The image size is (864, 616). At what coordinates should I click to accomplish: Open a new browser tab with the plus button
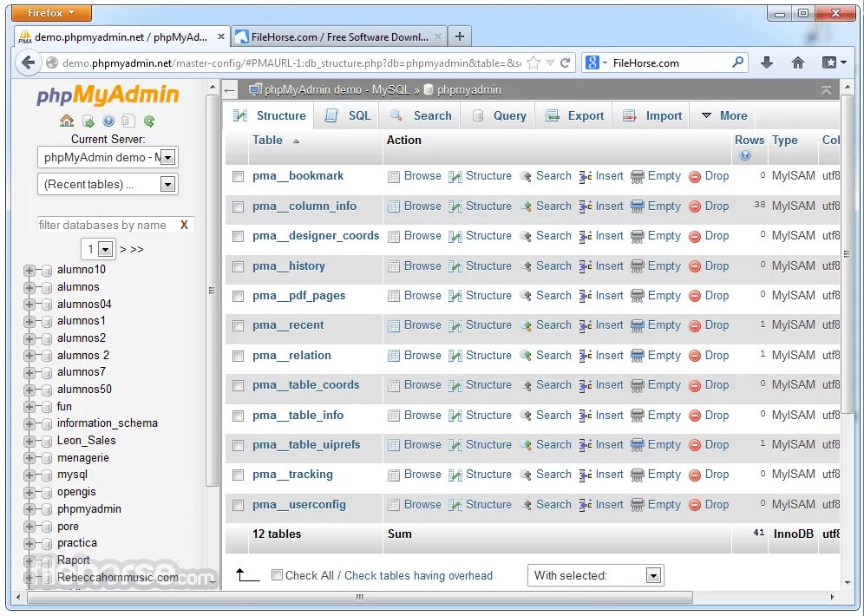point(460,37)
